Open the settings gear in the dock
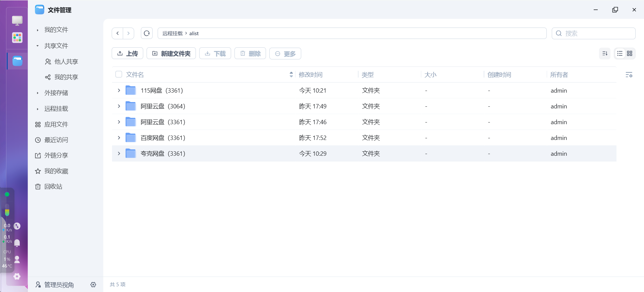This screenshot has width=644, height=292. tap(17, 276)
